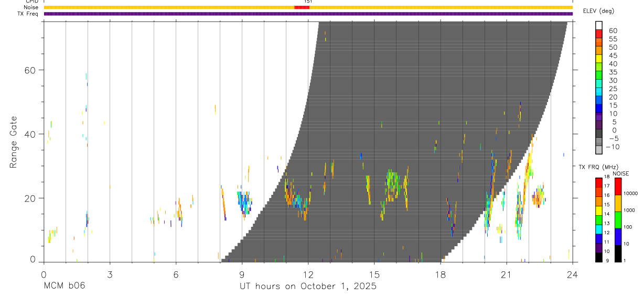This screenshot has width=644, height=297.
Task: Click the "1" label on the NOISE legend
Action: 625,260
